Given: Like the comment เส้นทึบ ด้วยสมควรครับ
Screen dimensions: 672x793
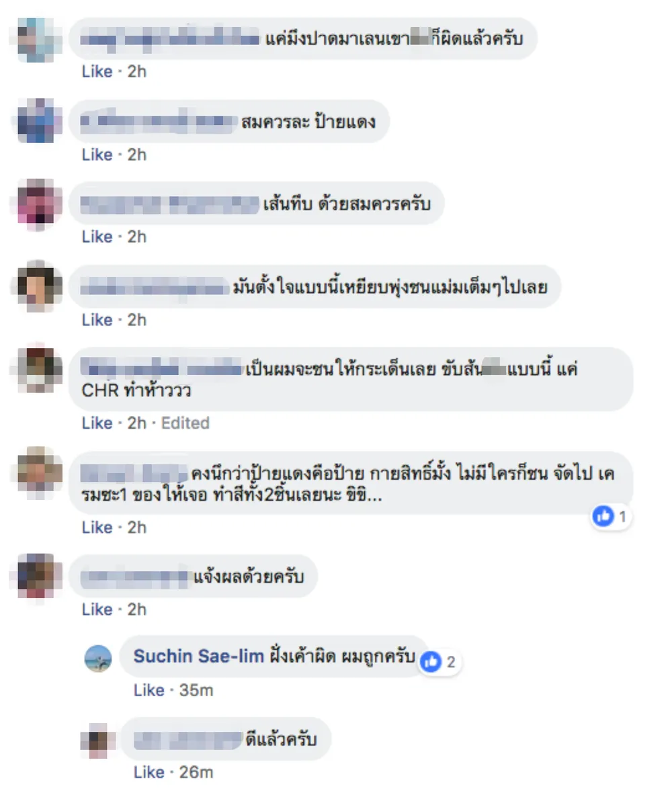Looking at the screenshot, I should 97,237.
